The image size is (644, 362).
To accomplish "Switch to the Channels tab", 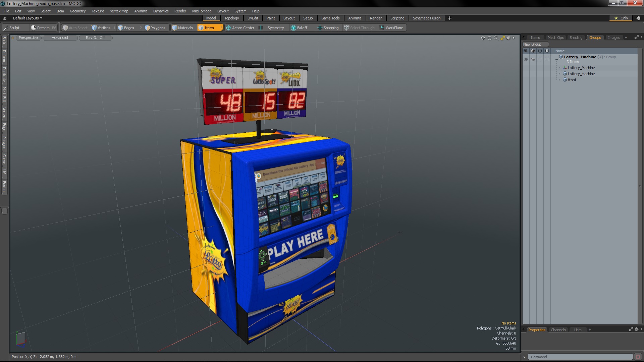I will [x=558, y=330].
